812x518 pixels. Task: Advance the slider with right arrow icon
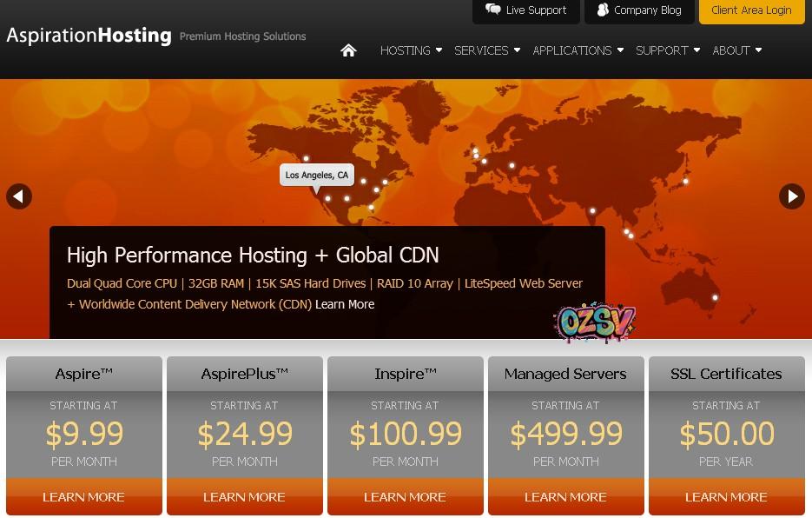(x=792, y=196)
